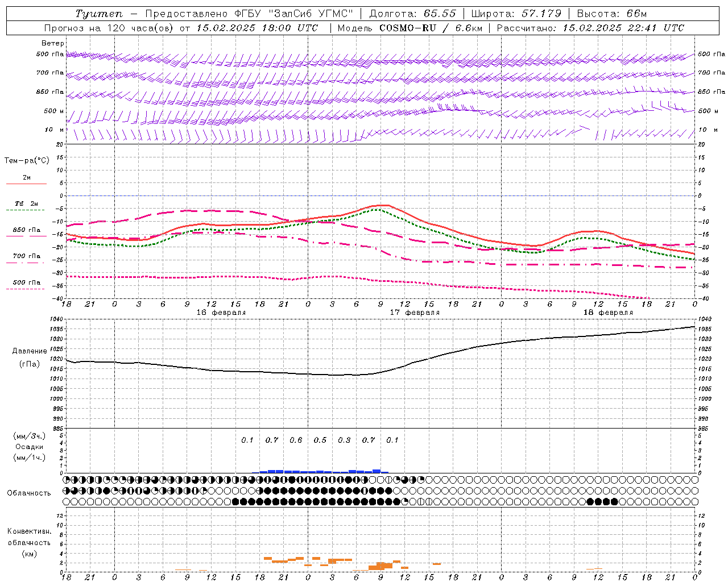The height and width of the screenshot is (582, 728).
Task: Click the "Тем-ра(°C)" temperature legend title
Action: [x=27, y=161]
